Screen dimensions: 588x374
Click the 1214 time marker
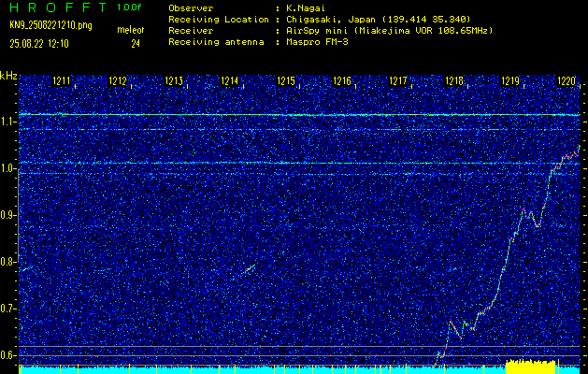[x=230, y=80]
